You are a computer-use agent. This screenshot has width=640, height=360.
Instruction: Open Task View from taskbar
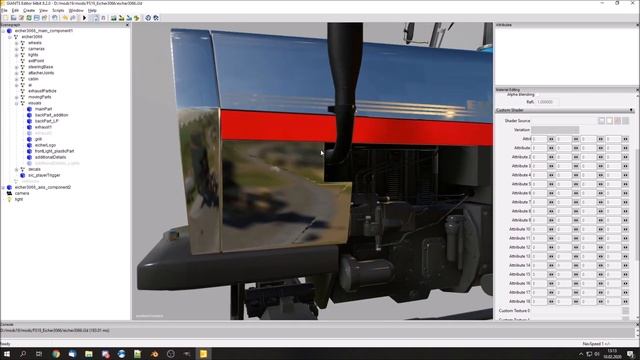tap(39, 354)
